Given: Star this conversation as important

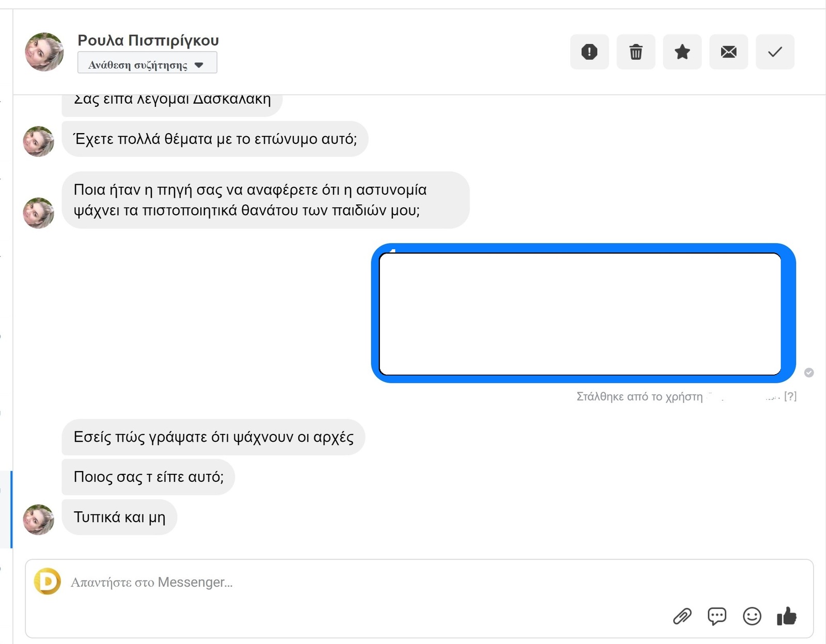Looking at the screenshot, I should click(x=682, y=52).
